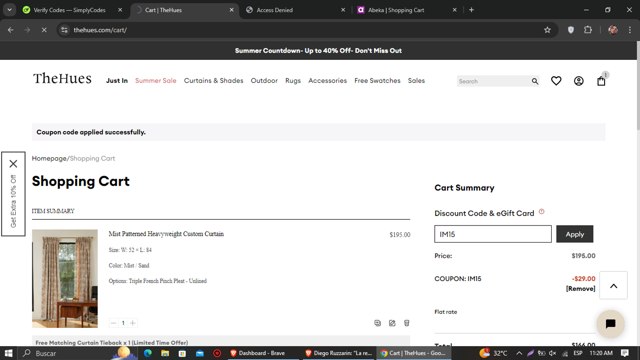Open the wishlist heart icon

(x=556, y=81)
